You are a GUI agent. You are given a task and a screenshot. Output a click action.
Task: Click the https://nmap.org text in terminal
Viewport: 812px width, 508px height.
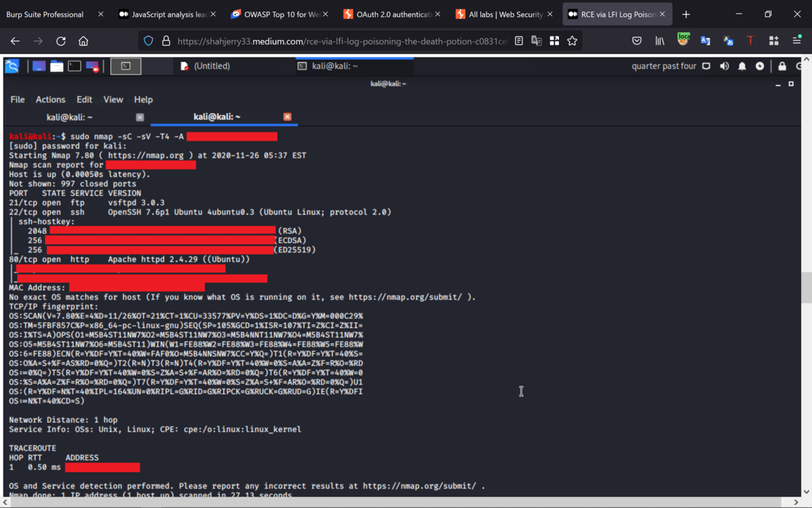coord(145,155)
